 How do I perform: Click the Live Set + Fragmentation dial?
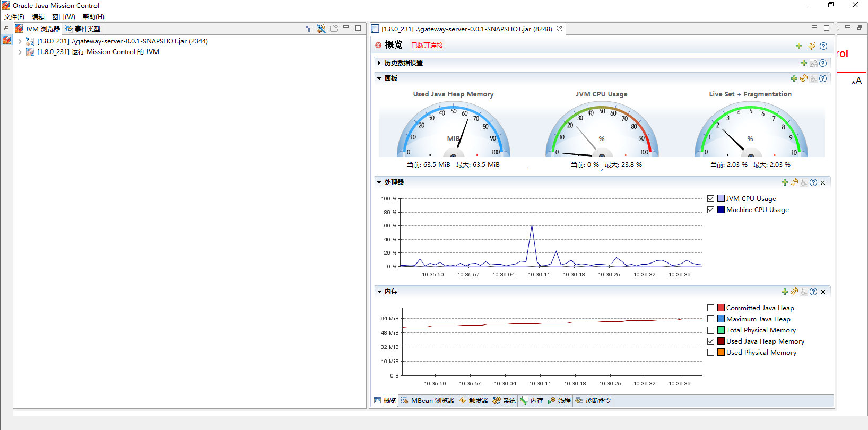[751, 129]
